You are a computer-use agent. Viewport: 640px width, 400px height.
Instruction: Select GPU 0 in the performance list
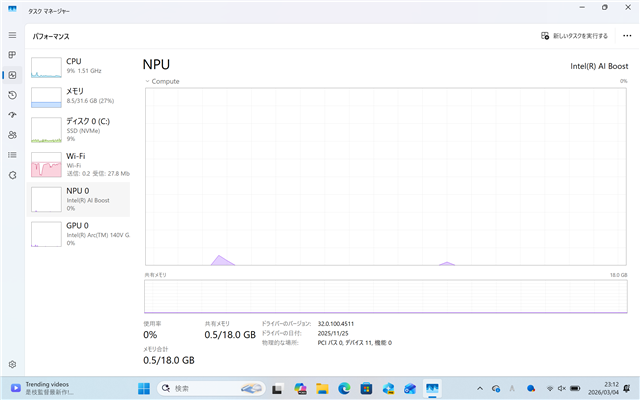(x=78, y=234)
